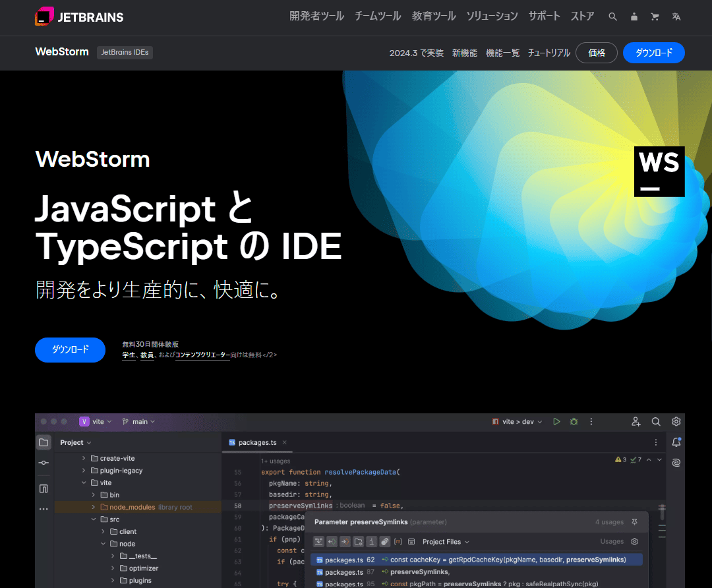
Task: Go to previous highlighted problem arrow
Action: [649, 459]
